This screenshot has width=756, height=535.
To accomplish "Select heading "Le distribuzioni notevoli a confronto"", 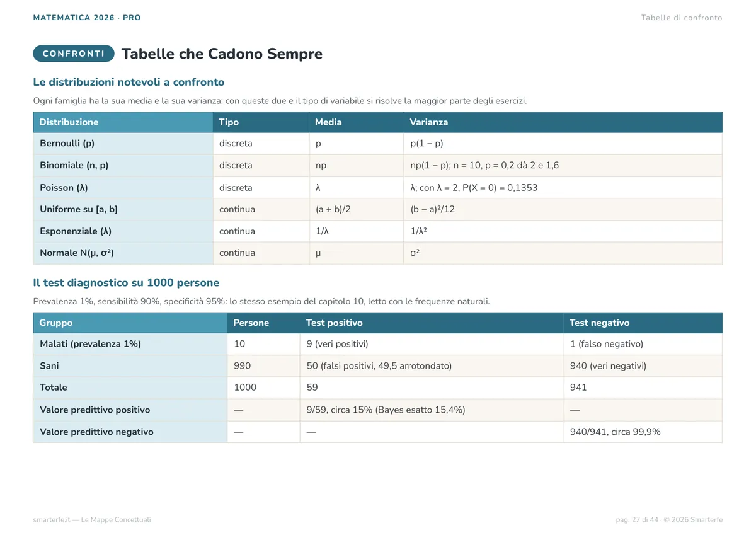I will tap(129, 82).
